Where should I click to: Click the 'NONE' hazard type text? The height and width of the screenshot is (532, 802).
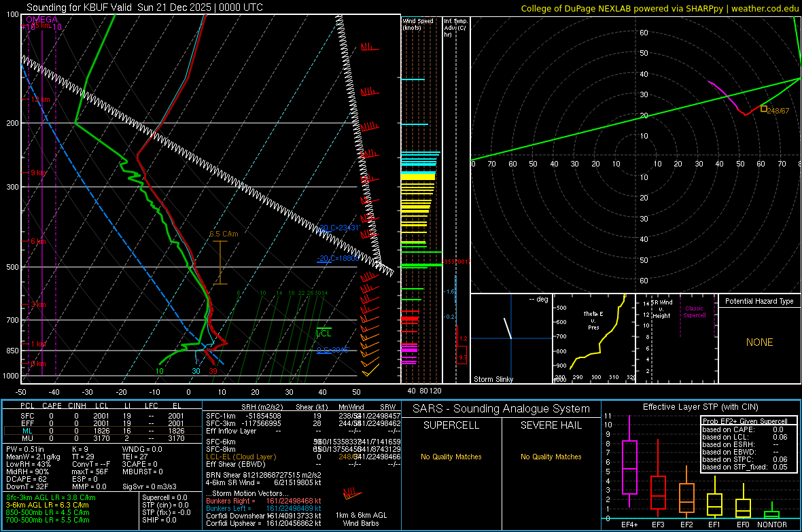pyautogui.click(x=760, y=342)
